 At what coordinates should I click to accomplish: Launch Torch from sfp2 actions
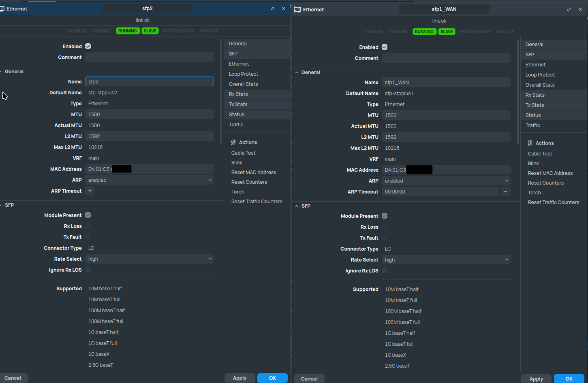coord(238,192)
